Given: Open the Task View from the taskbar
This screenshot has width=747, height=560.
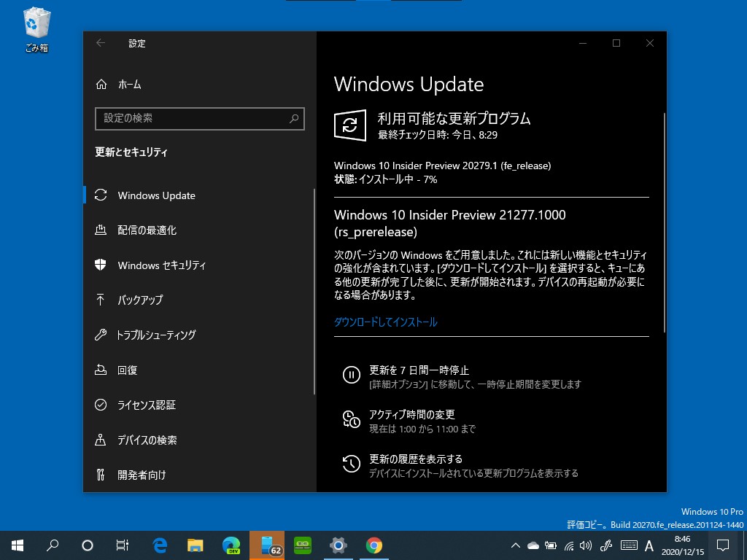Looking at the screenshot, I should point(122,545).
